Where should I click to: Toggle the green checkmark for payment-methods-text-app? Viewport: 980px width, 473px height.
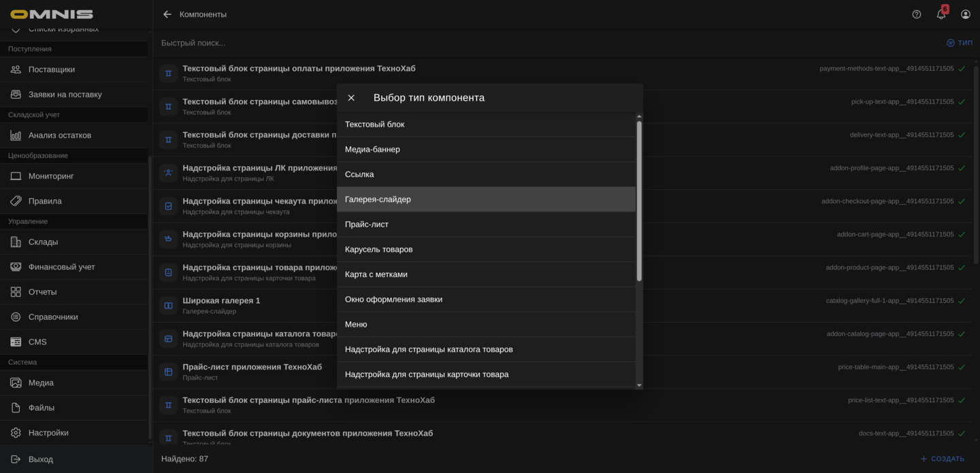coord(961,68)
